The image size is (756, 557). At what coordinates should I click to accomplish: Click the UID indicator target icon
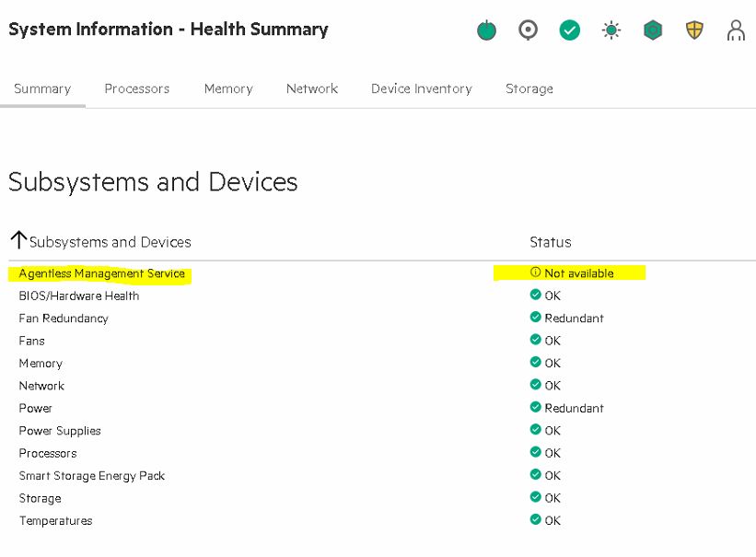point(528,29)
